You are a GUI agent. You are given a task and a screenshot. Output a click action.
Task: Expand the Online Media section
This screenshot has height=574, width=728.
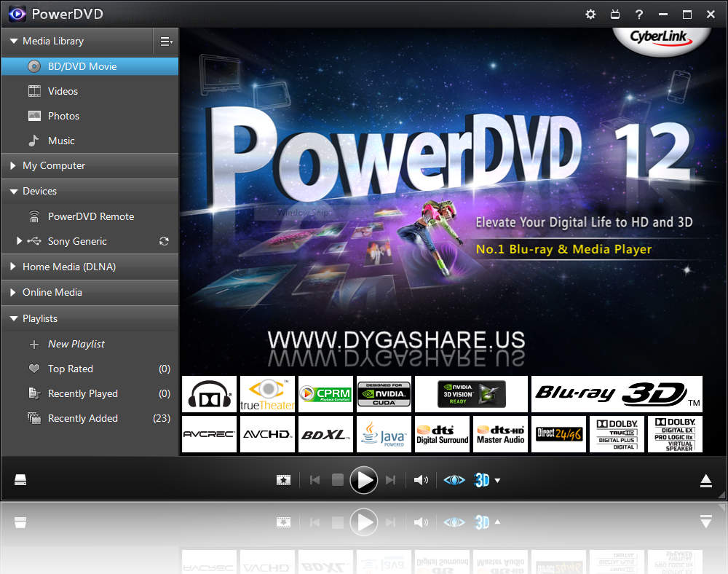click(x=13, y=292)
